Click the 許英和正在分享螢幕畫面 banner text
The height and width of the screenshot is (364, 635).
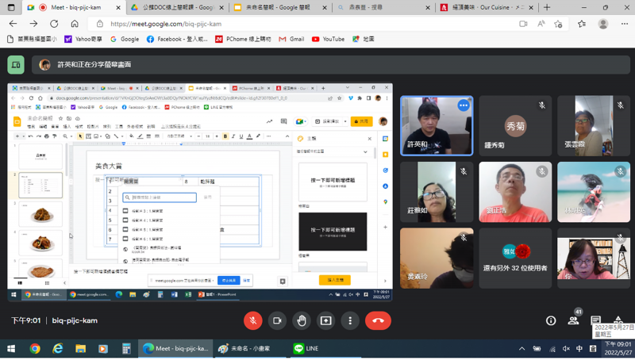pyautogui.click(x=94, y=65)
